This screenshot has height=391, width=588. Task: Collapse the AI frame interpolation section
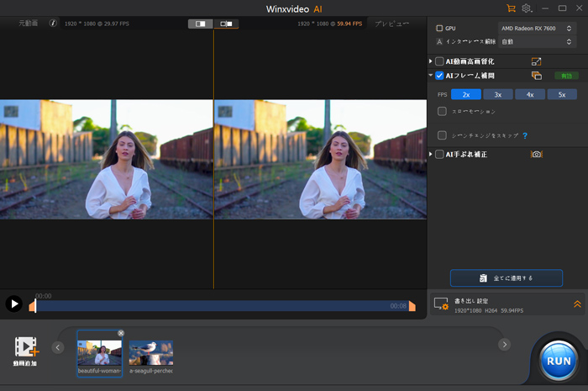tap(430, 76)
